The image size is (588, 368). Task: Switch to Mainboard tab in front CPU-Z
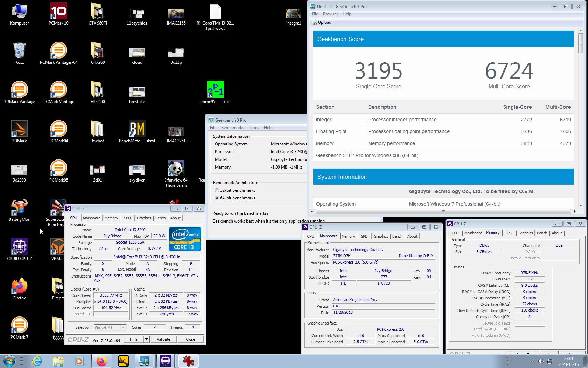92,218
